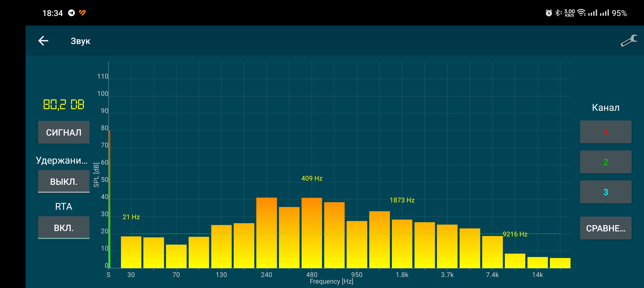644x288 pixels.
Task: Tap the tallest bar at 240 Hz
Action: (267, 232)
